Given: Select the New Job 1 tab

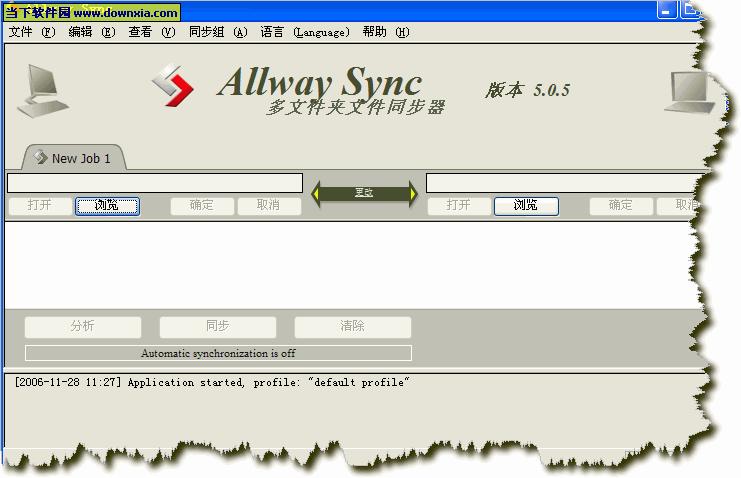Looking at the screenshot, I should click(74, 158).
